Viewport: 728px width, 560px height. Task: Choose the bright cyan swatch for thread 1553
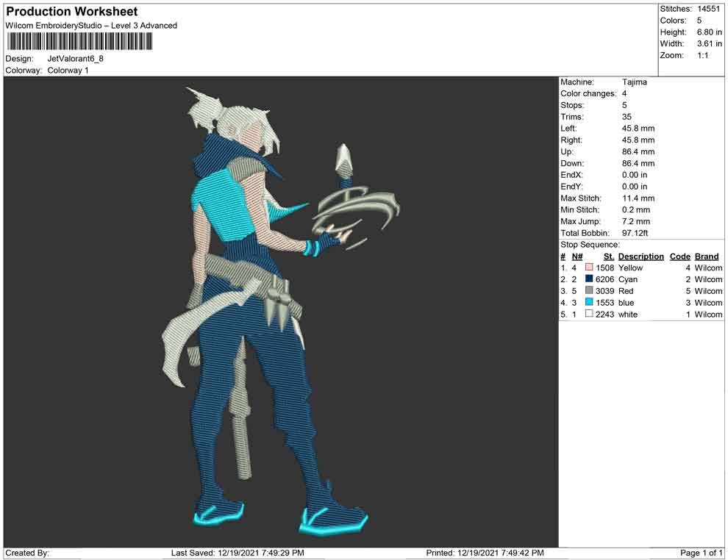coord(589,303)
